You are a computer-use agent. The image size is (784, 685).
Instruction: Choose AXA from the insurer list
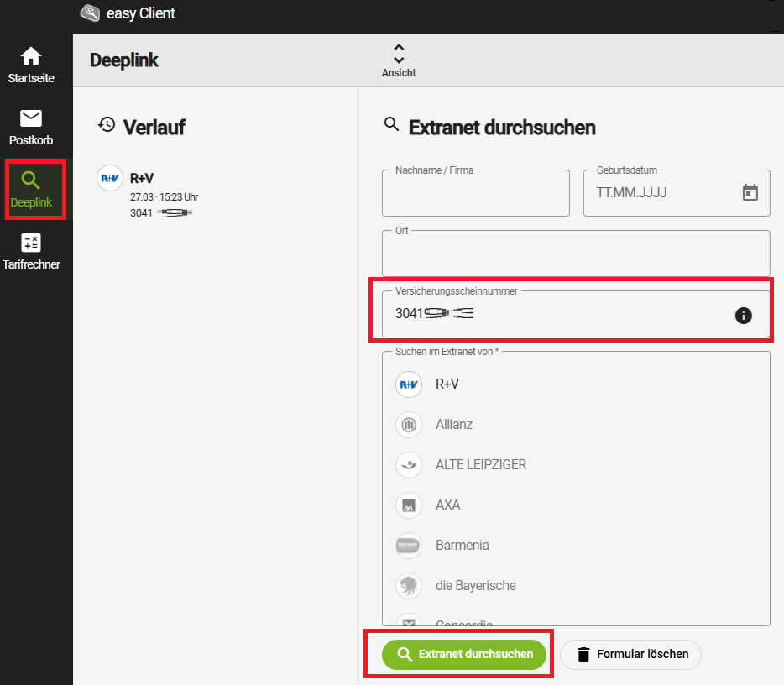tap(448, 505)
